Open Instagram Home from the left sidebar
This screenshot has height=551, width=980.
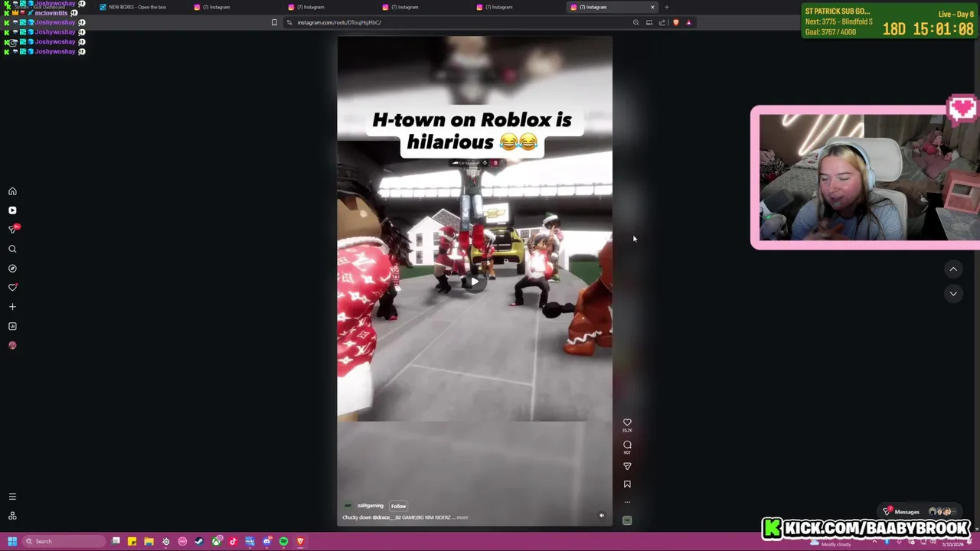(x=12, y=191)
